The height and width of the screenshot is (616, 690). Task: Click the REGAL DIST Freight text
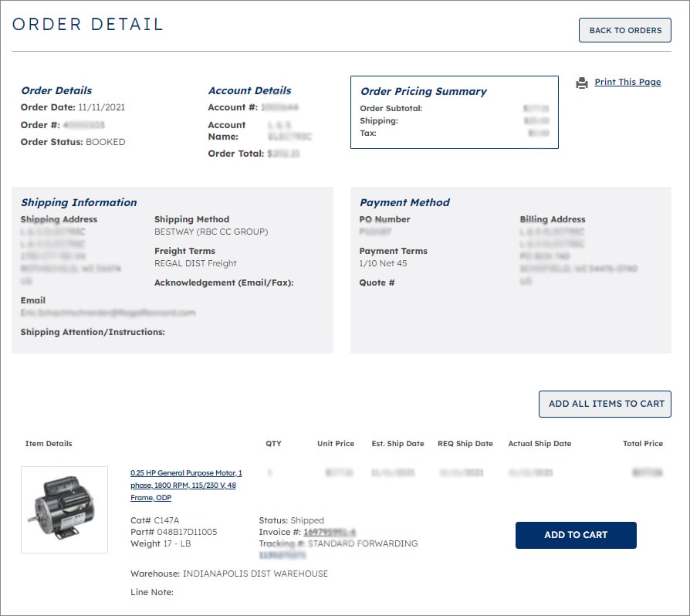coord(195,263)
